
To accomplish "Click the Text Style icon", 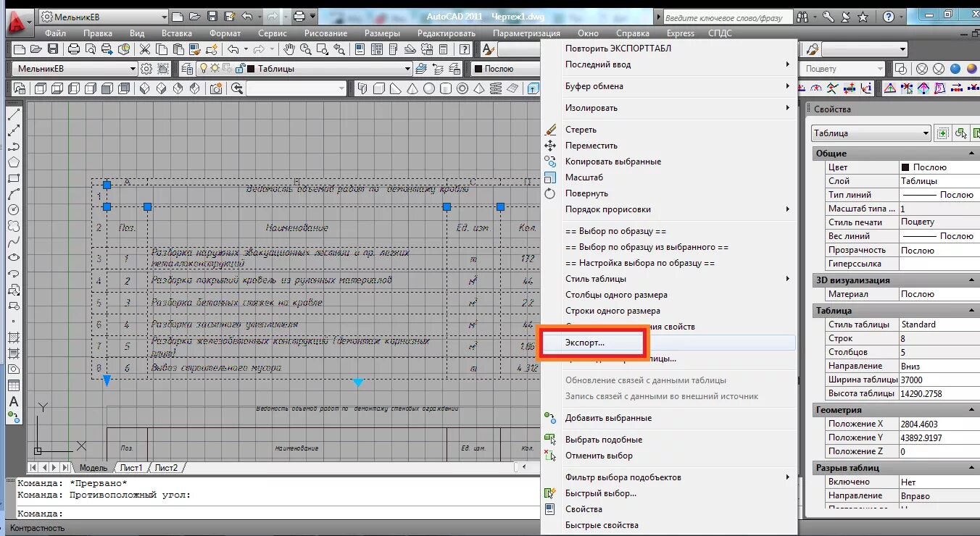I will click(x=489, y=49).
